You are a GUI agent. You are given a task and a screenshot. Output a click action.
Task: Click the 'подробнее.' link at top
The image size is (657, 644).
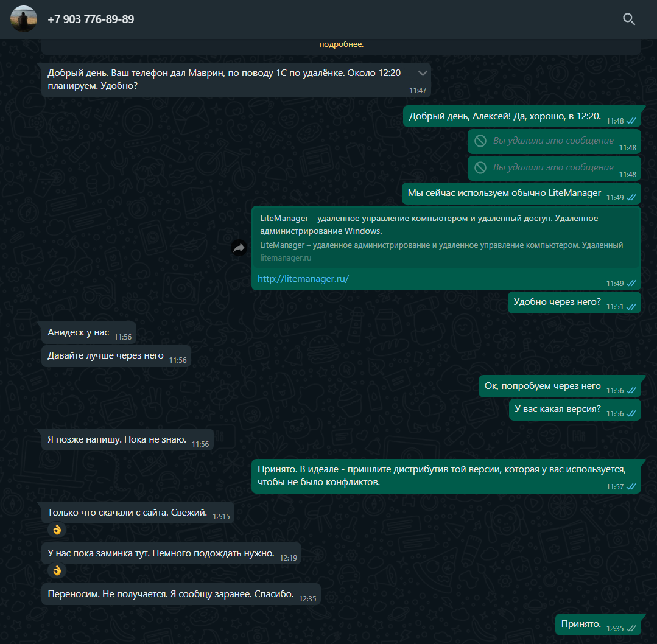(341, 44)
